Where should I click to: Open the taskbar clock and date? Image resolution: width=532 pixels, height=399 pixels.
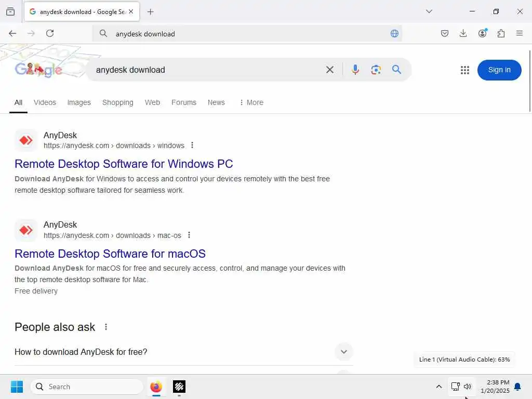495,387
